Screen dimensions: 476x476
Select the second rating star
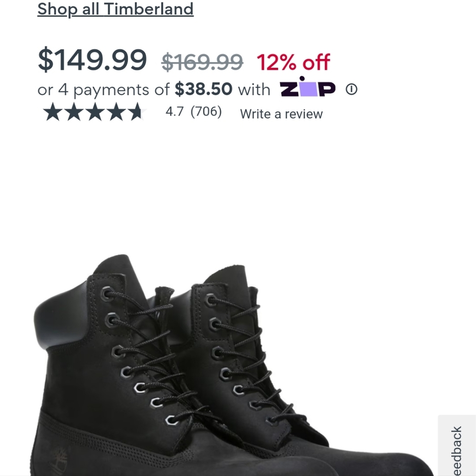(74, 113)
